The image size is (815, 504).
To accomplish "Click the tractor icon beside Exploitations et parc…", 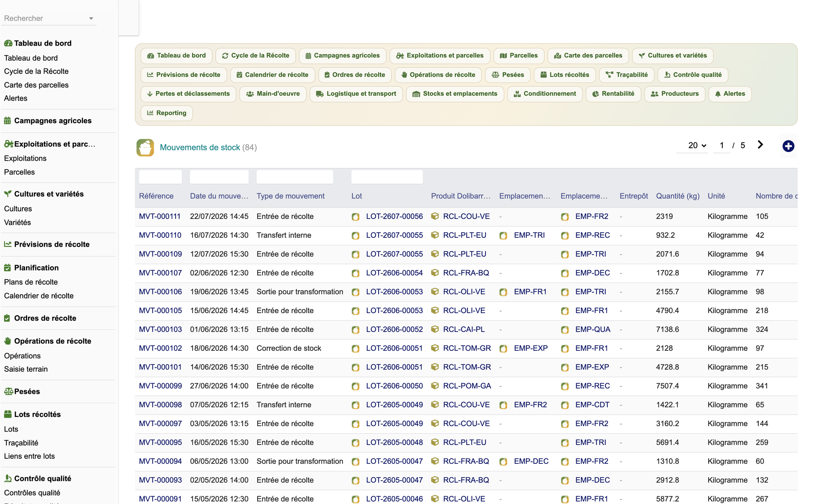I will point(8,144).
